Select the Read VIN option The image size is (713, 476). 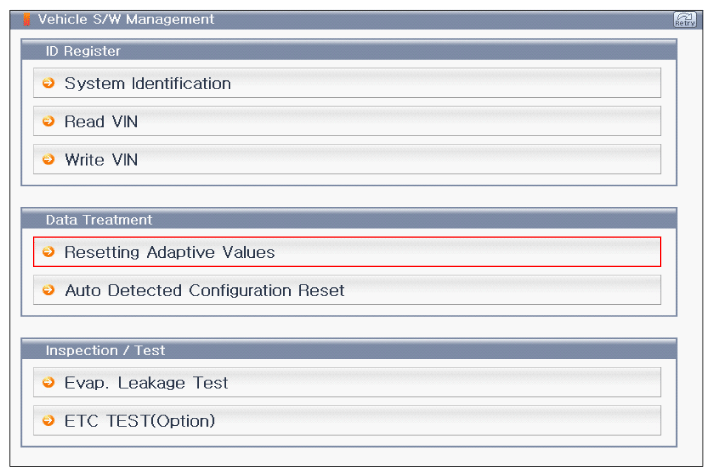click(x=101, y=122)
